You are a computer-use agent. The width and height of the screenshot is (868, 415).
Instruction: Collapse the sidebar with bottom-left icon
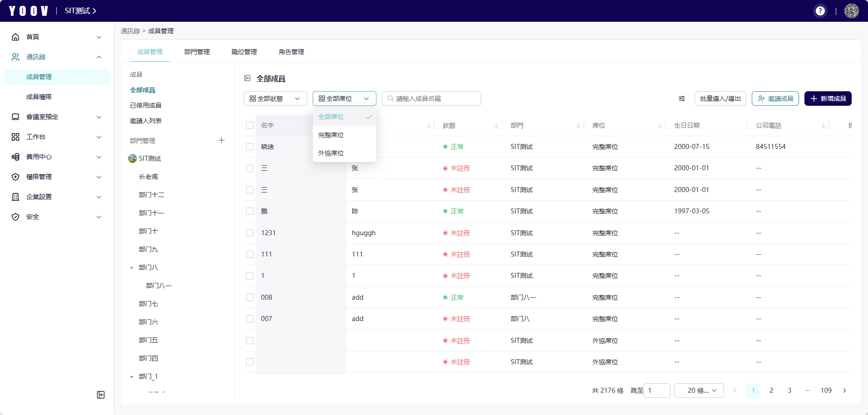[101, 395]
